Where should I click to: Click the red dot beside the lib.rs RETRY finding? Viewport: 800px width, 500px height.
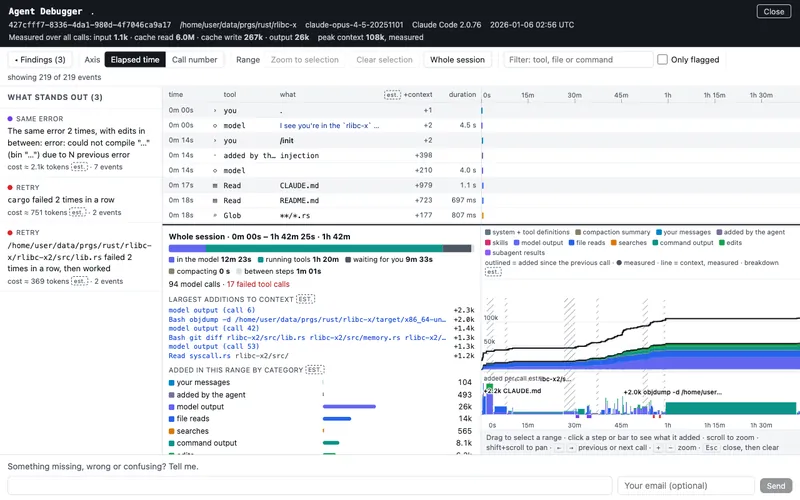[10, 233]
